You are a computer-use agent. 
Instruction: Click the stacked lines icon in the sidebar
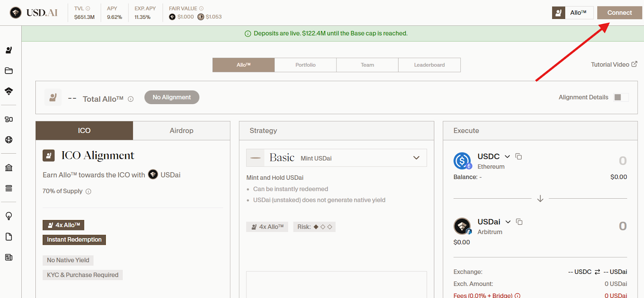click(9, 188)
